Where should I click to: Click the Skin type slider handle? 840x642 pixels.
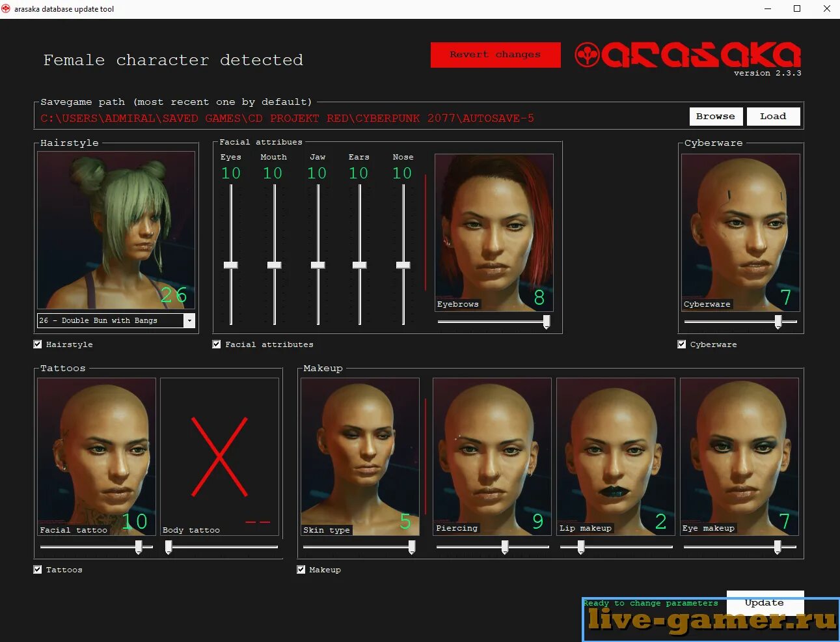click(412, 547)
